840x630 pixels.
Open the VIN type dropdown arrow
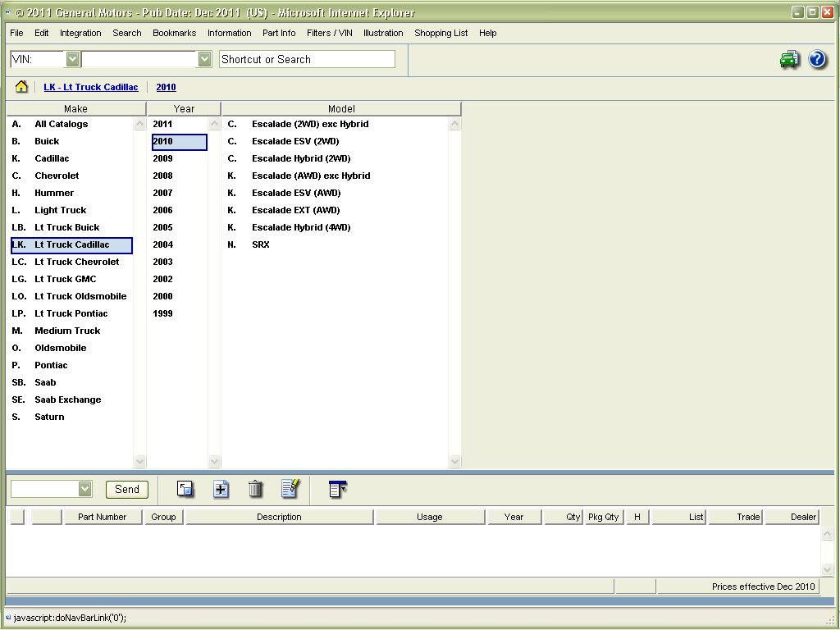coord(72,59)
